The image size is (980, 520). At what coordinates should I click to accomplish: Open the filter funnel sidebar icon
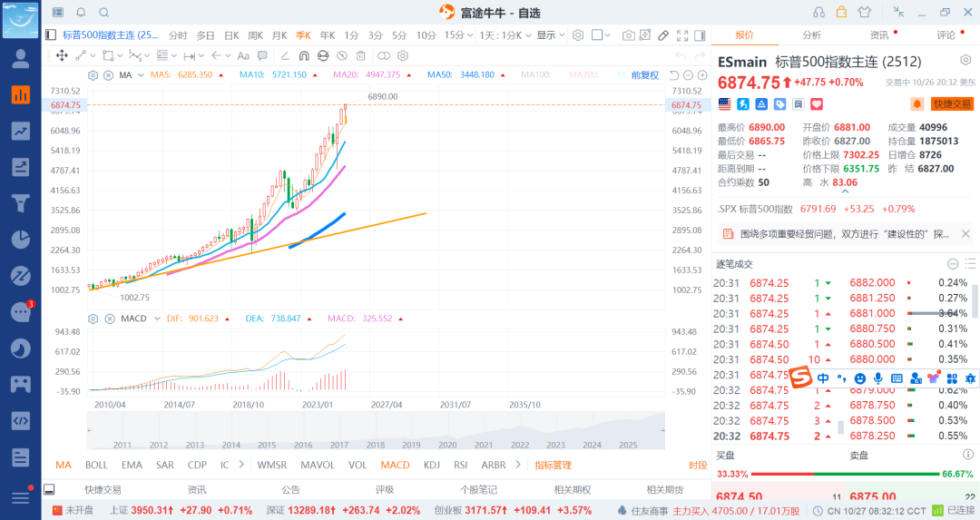21,203
